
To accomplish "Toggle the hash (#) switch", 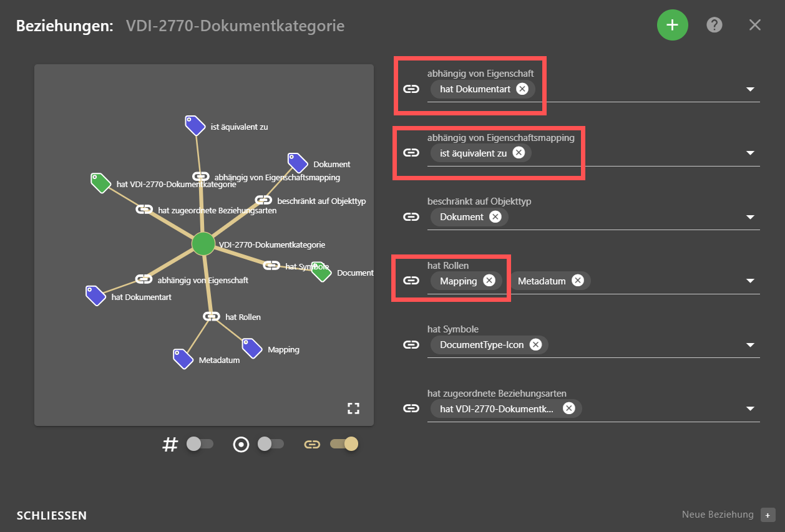I will [199, 444].
